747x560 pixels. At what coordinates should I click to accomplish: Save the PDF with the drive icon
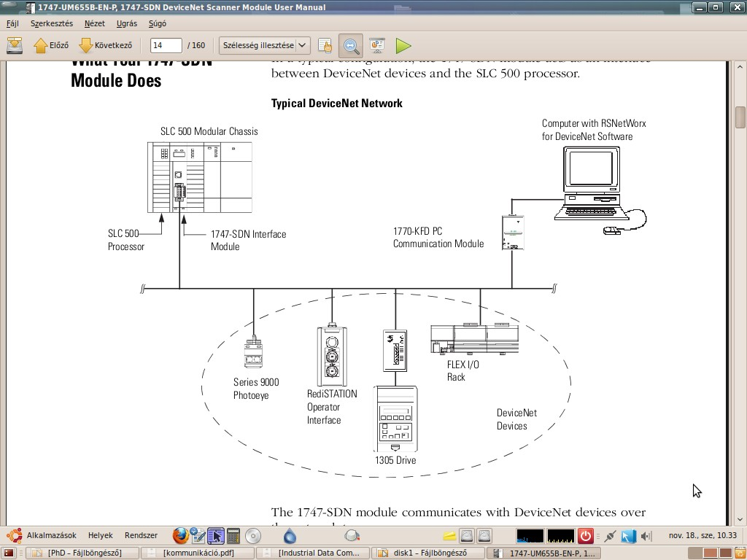[15, 46]
